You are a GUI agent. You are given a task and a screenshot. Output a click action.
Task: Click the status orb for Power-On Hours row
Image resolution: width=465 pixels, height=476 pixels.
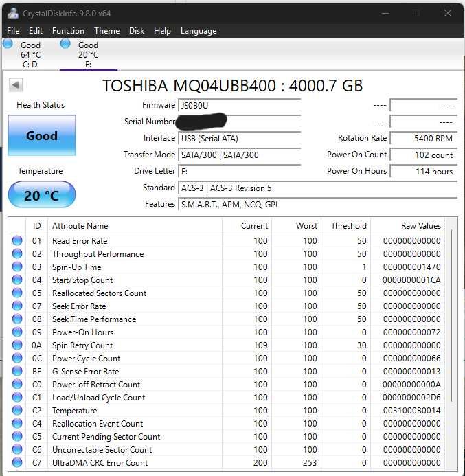17,332
